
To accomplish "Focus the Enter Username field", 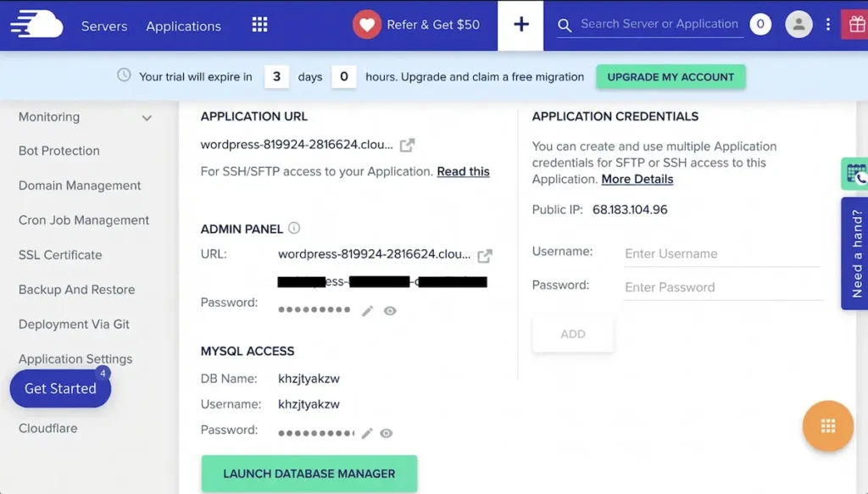I will pyautogui.click(x=722, y=254).
